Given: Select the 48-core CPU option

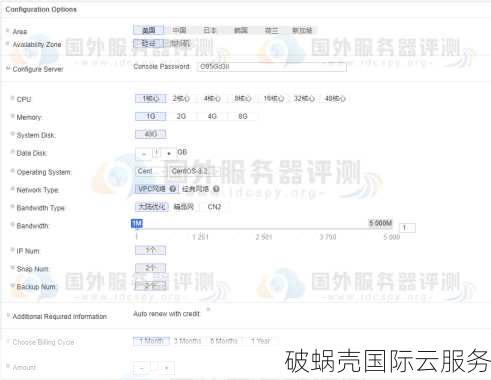Looking at the screenshot, I should 335,99.
